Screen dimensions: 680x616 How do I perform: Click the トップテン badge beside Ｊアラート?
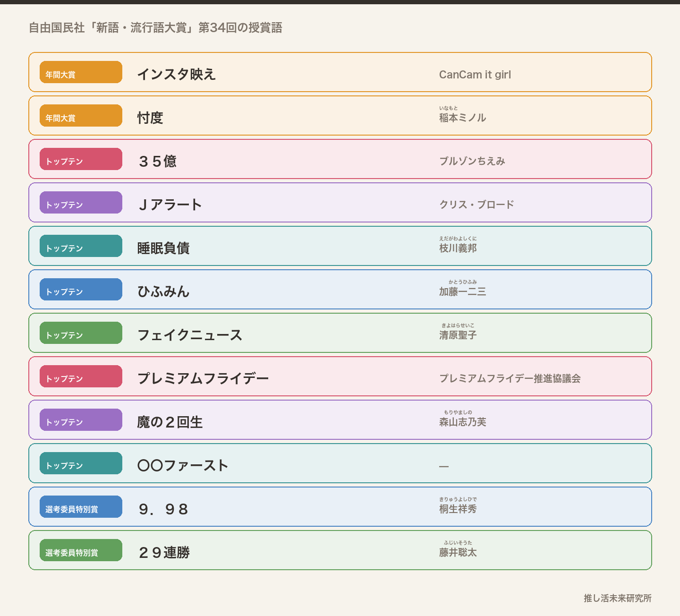(81, 202)
